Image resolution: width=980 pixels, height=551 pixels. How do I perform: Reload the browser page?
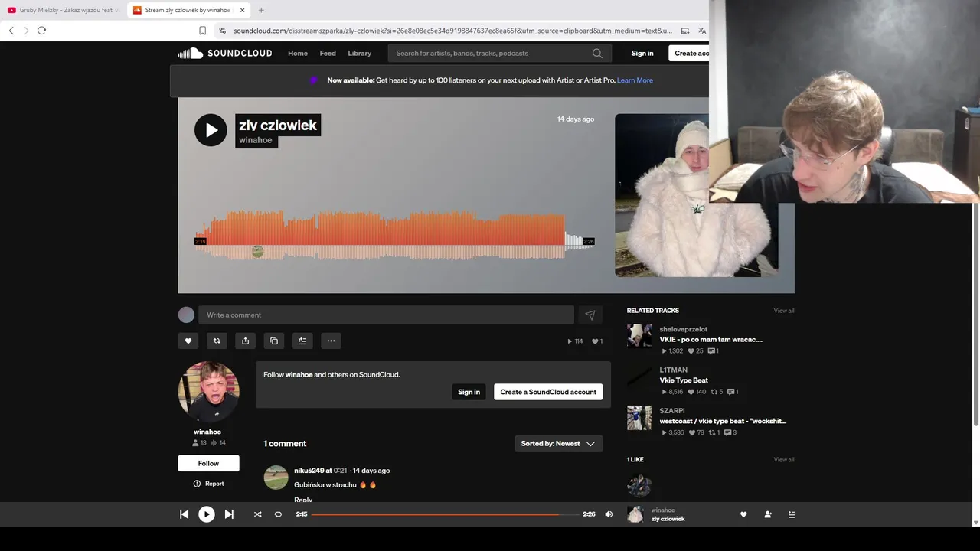point(41,31)
